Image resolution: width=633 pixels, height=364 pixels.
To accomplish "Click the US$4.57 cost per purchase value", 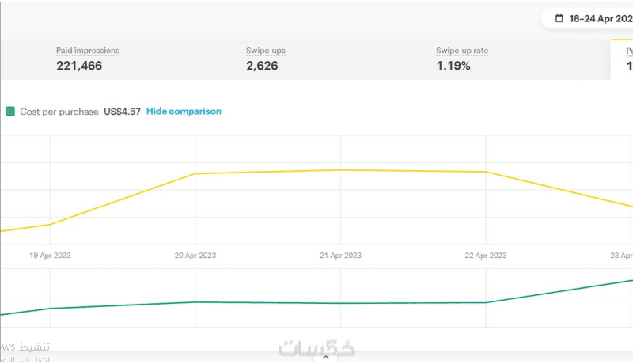I will [x=122, y=112].
